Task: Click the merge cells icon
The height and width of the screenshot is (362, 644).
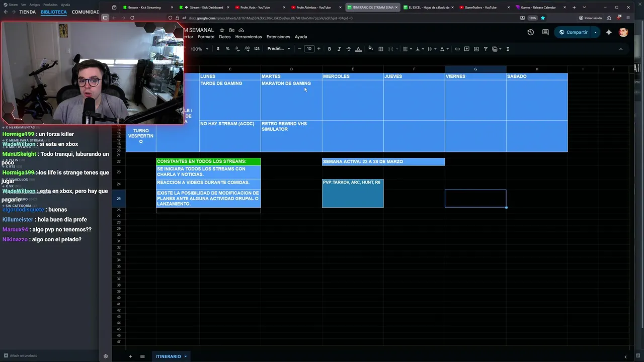Action: pos(390,49)
